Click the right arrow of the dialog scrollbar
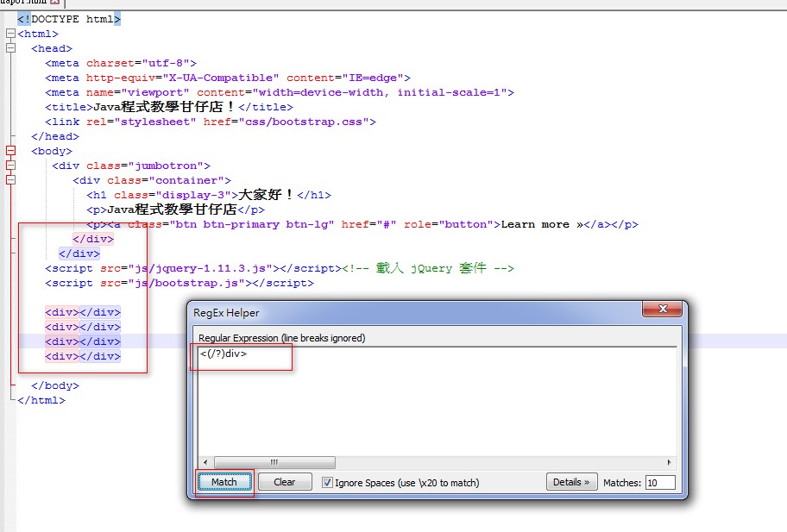Screen dimensions: 787x532 coord(671,462)
